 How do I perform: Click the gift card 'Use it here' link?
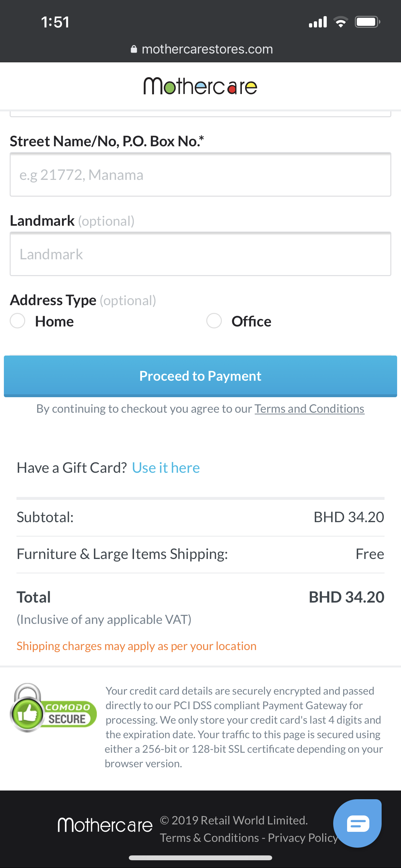coord(166,468)
